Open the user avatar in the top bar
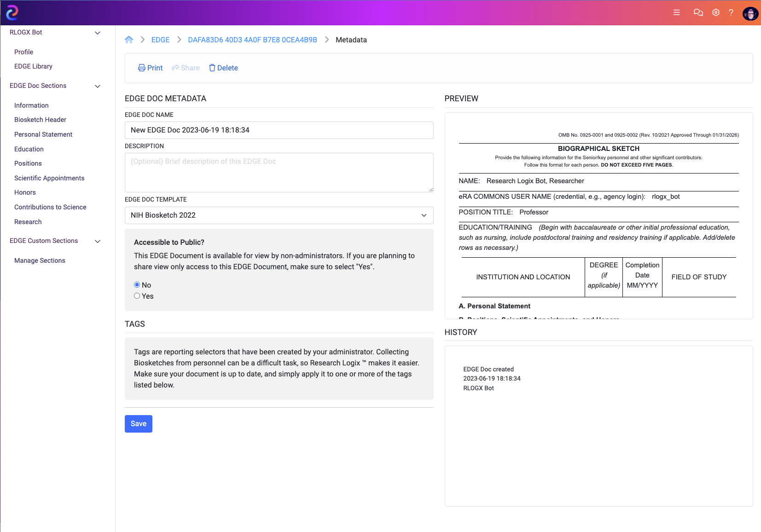The image size is (761, 532). (x=750, y=13)
